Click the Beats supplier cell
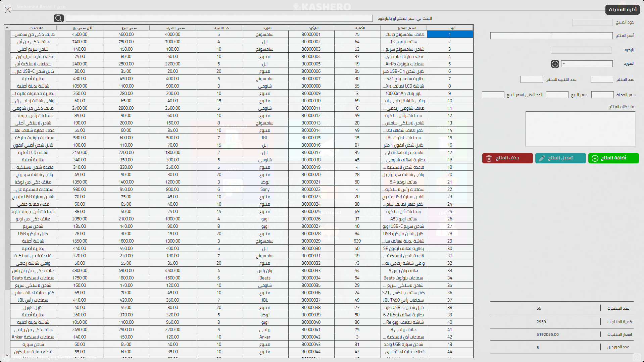 pos(265,278)
